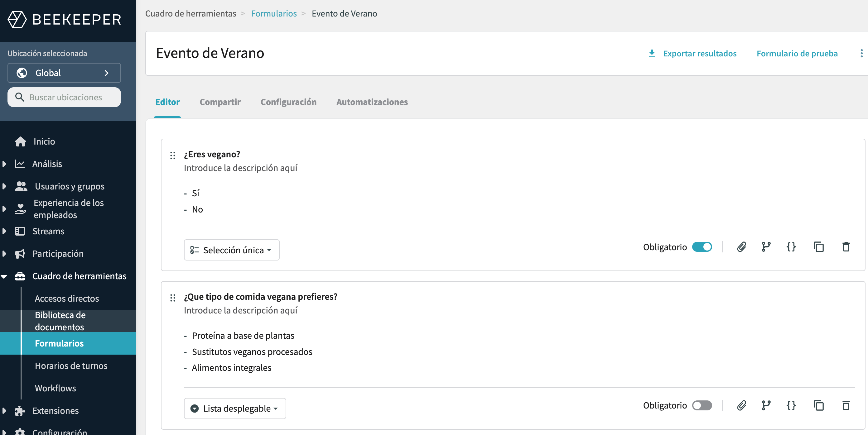Enable Obligatorio toggle on second question
The image size is (868, 435).
tap(702, 405)
